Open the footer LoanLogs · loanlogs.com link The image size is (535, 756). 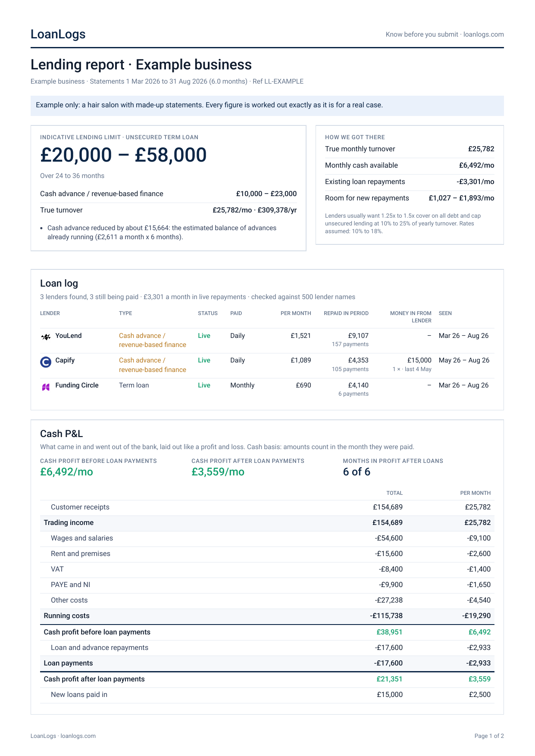pyautogui.click(x=63, y=736)
